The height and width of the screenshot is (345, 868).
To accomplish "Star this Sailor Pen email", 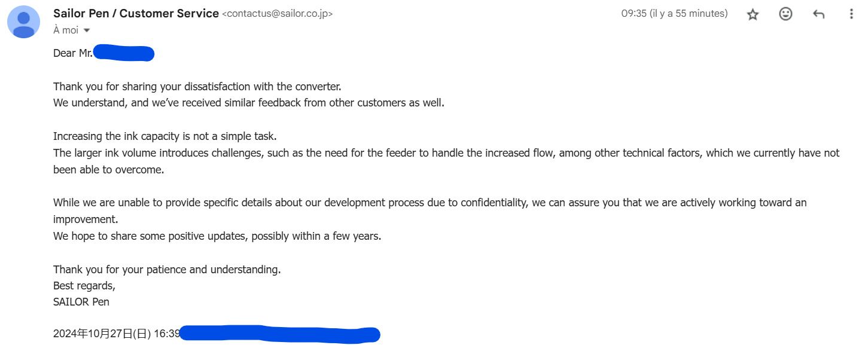I will (x=753, y=14).
